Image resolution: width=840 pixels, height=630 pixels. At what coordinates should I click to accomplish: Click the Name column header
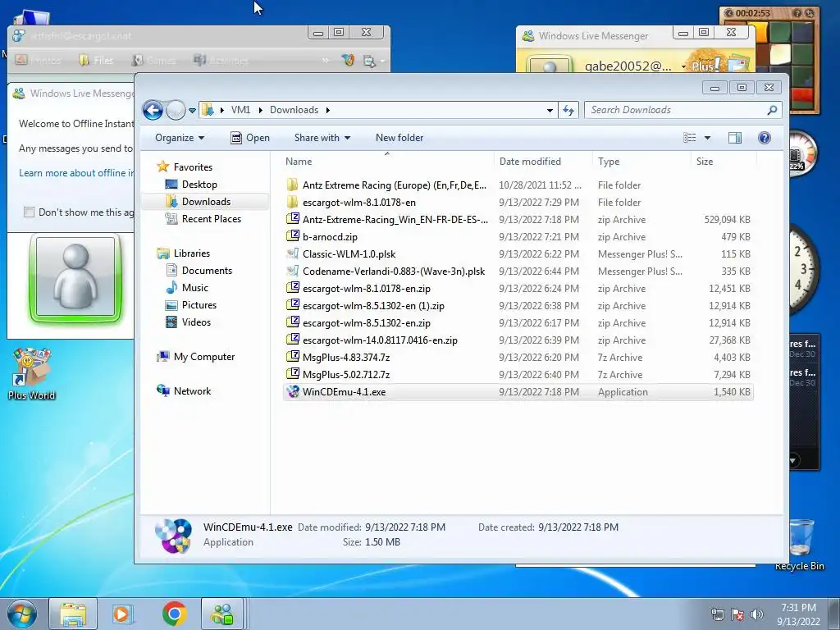pyautogui.click(x=387, y=162)
